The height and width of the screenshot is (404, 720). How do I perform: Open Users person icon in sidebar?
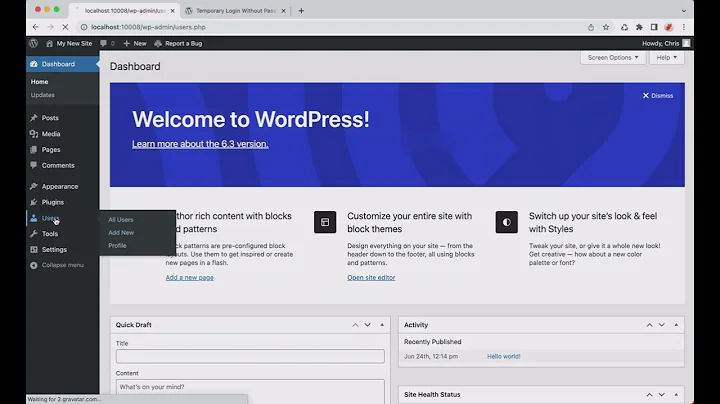click(34, 218)
